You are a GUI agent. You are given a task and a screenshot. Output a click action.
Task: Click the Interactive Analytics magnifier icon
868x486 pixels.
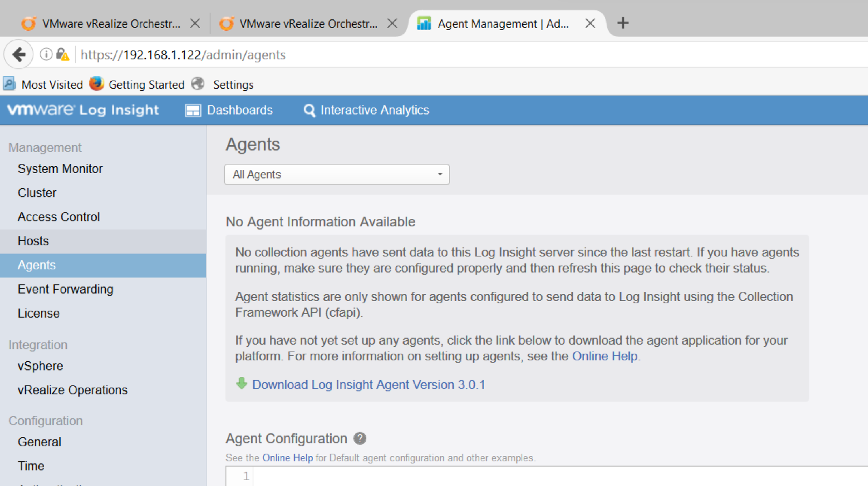point(309,110)
